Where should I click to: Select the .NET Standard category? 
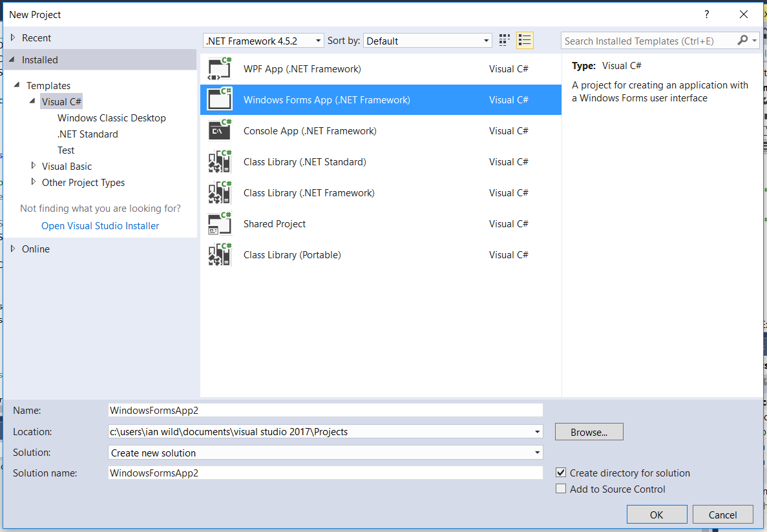[x=88, y=134]
